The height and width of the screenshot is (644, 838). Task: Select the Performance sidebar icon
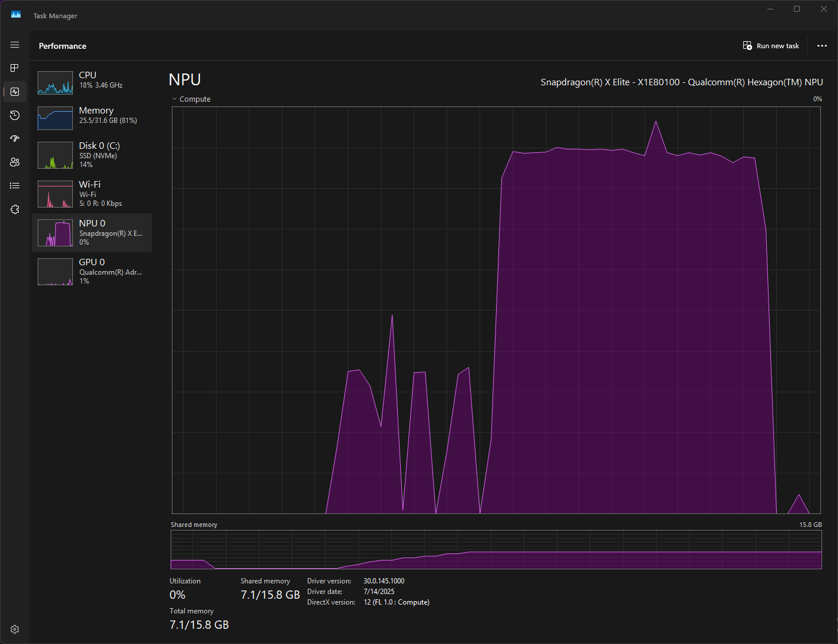[x=14, y=91]
